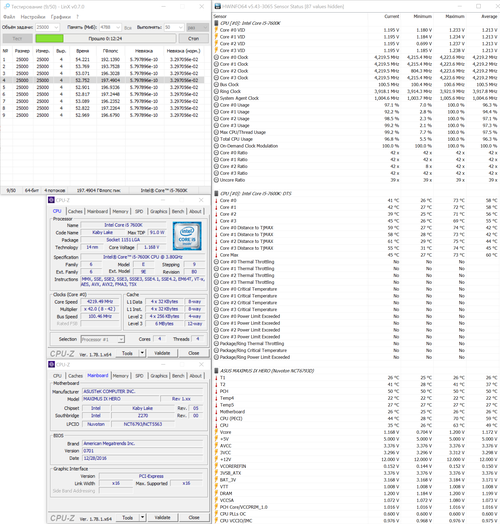The image size is (500, 524).
Task: Open the run count dropdown showing 50
Action: click(x=173, y=27)
